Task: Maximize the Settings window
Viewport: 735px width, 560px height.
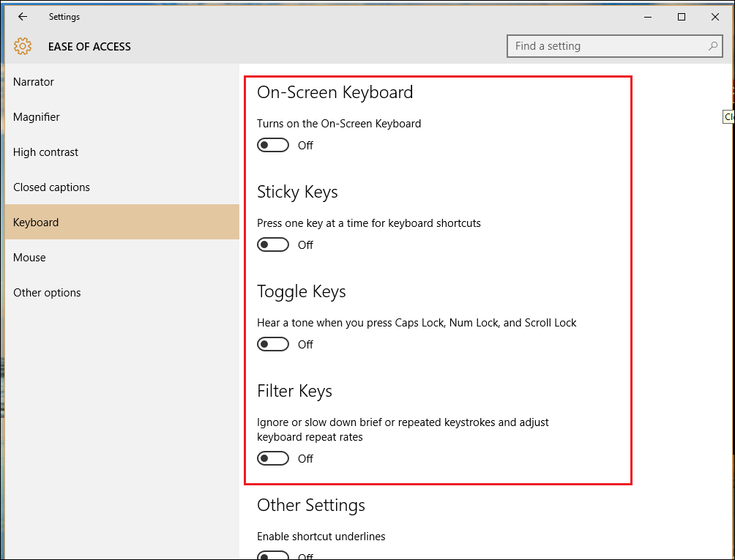Action: coord(682,17)
